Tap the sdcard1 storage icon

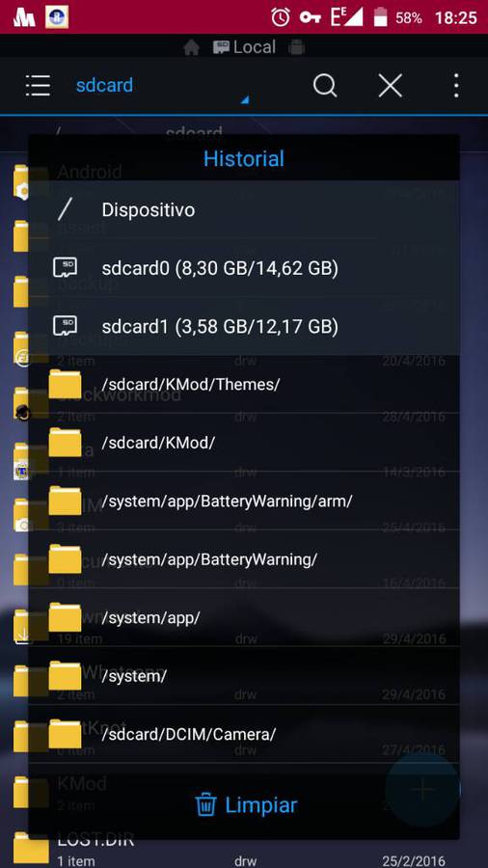65,326
